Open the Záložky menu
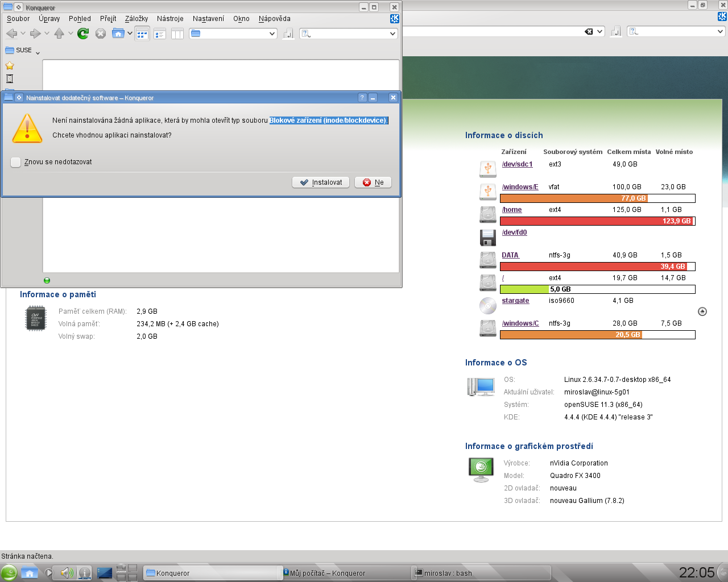Screen dimensions: 728x582 (x=136, y=19)
